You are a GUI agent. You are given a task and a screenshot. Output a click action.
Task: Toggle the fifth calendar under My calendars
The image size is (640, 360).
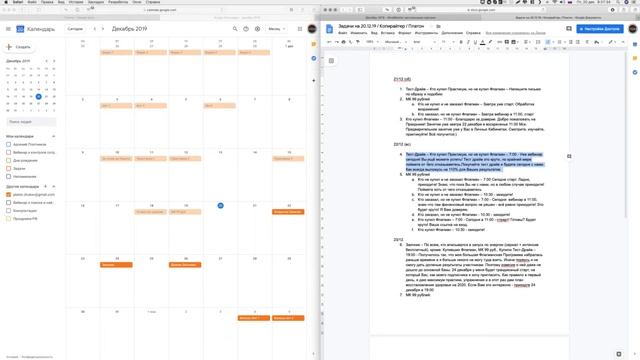tap(9, 177)
